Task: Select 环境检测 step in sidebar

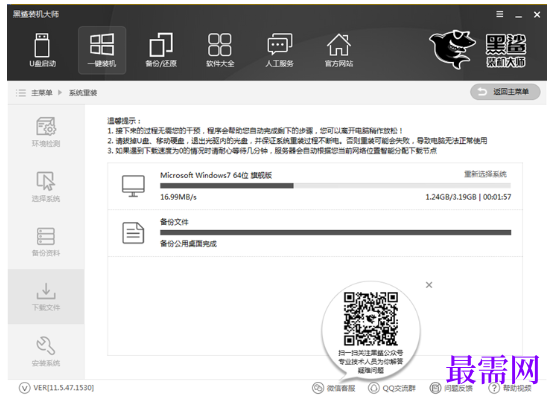Action: [46, 132]
